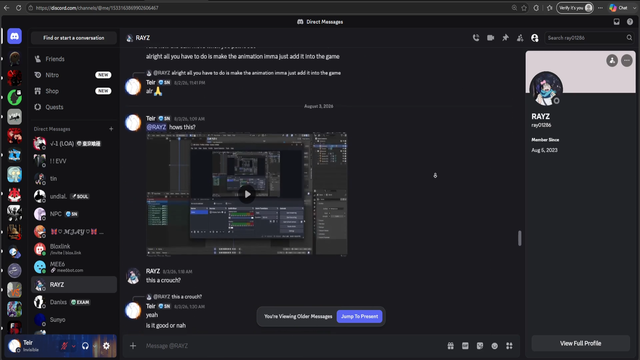640x360 pixels.
Task: Open the emoji picker
Action: (x=495, y=346)
